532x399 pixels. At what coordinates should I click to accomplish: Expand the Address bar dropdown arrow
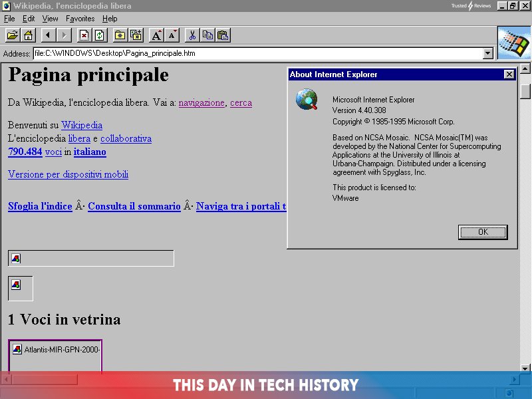pos(488,53)
